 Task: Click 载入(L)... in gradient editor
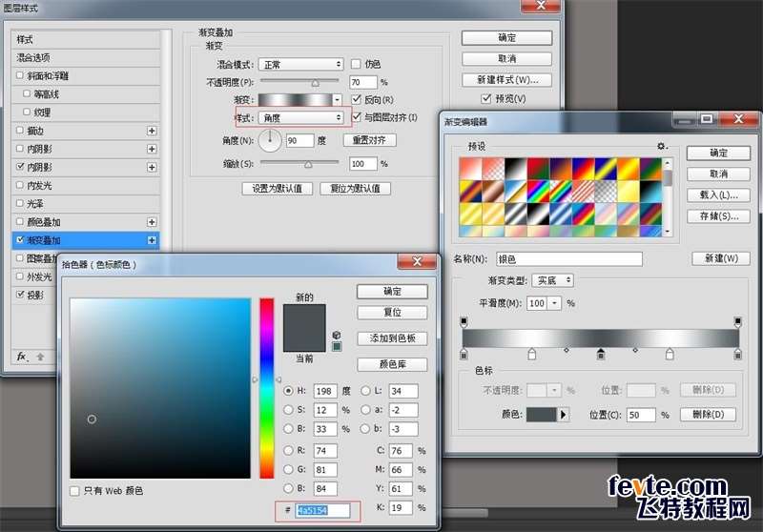click(718, 195)
